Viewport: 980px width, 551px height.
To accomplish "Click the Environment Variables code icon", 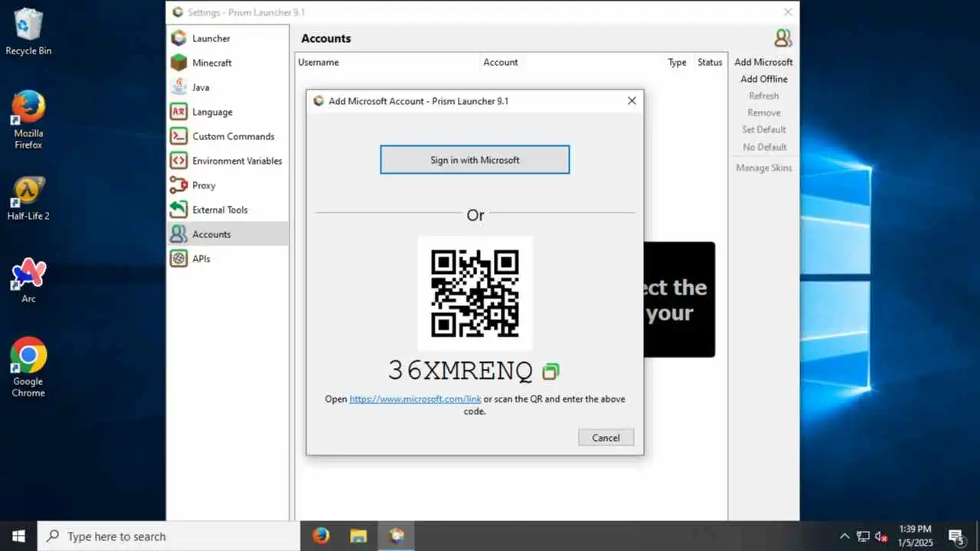I will 178,161.
